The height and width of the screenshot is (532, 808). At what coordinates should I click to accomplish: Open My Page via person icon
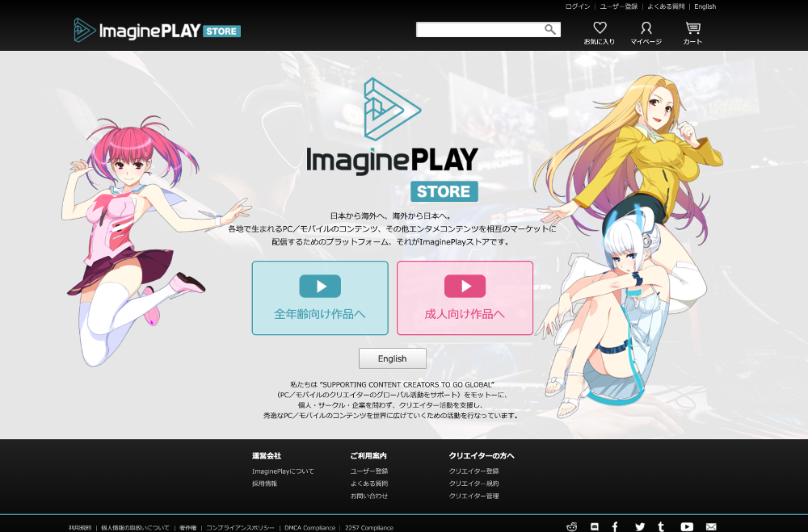click(x=646, y=27)
